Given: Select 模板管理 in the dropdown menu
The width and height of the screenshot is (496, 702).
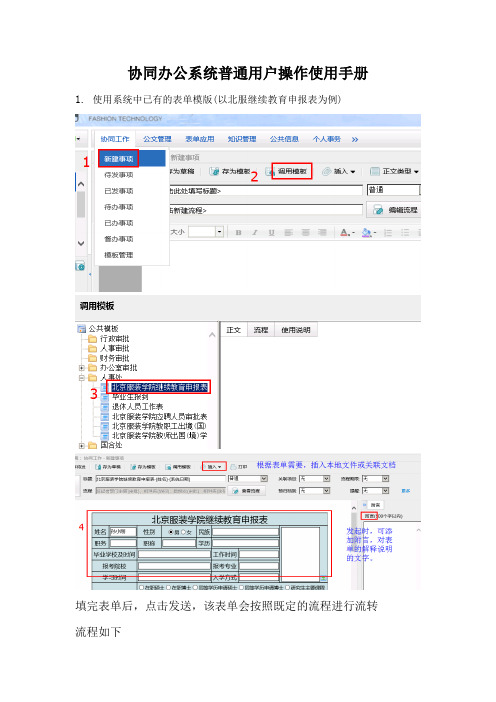Looking at the screenshot, I should pyautogui.click(x=119, y=255).
